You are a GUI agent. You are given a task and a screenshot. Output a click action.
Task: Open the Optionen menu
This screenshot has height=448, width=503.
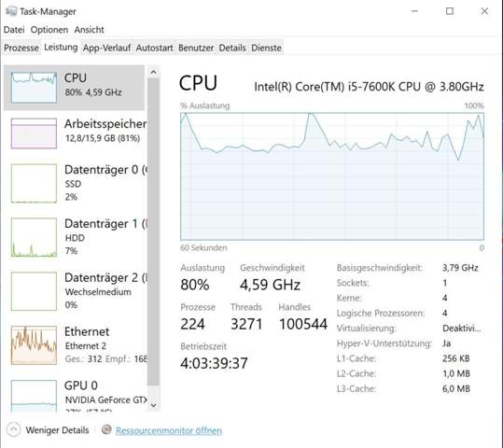click(49, 30)
